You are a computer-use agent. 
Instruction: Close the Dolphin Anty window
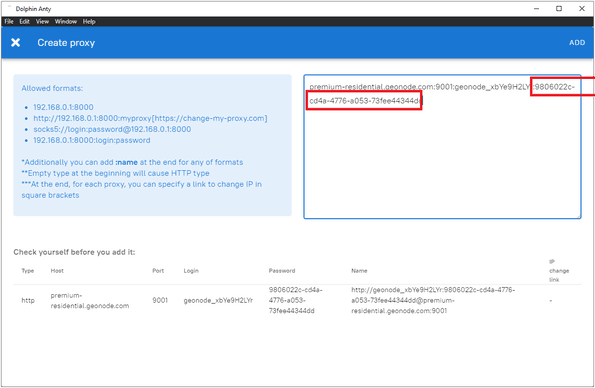[582, 9]
